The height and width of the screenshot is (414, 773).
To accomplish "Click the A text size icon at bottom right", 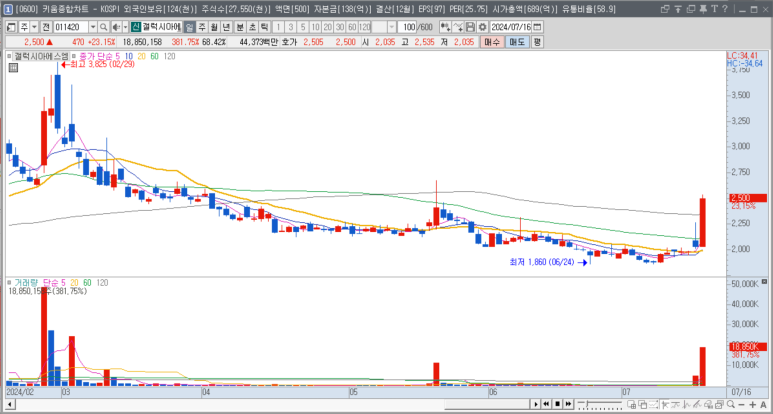I will 763,404.
